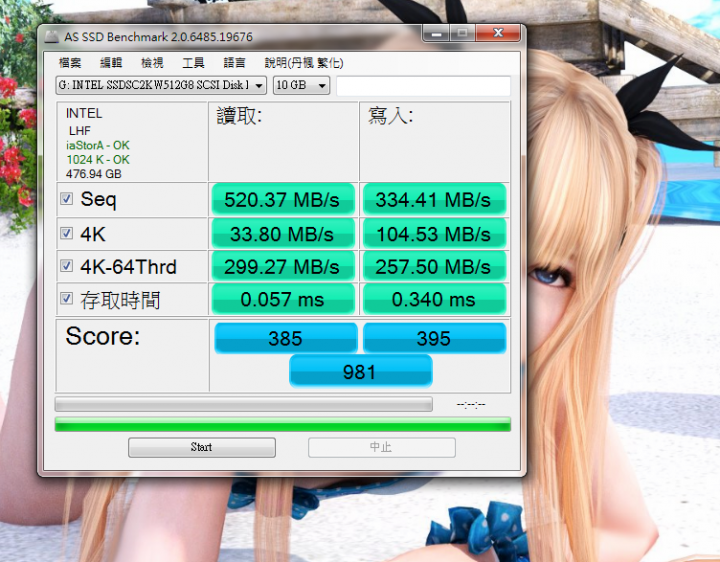Open the G: INTEL SSDSC2KW512G8 drive dropdown

point(161,85)
